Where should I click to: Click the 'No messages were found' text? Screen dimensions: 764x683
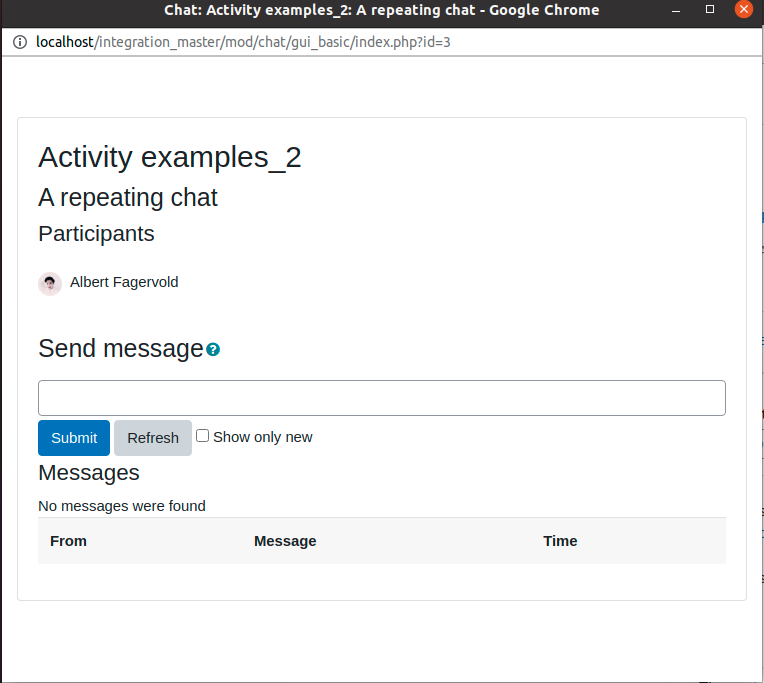(x=122, y=506)
